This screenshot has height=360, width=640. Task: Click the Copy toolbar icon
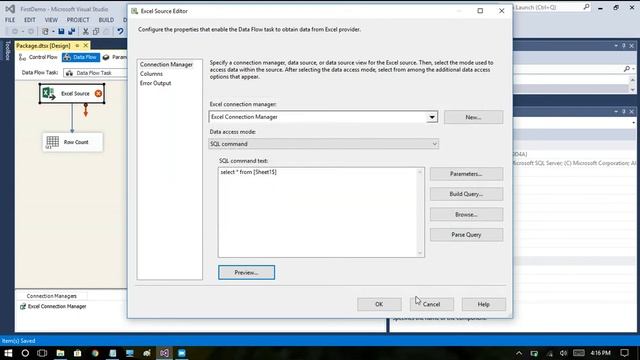[96, 31]
